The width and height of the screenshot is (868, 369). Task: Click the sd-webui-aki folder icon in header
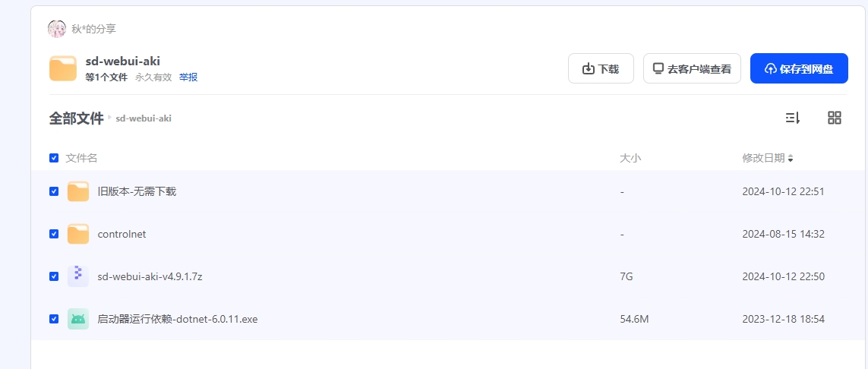click(63, 68)
